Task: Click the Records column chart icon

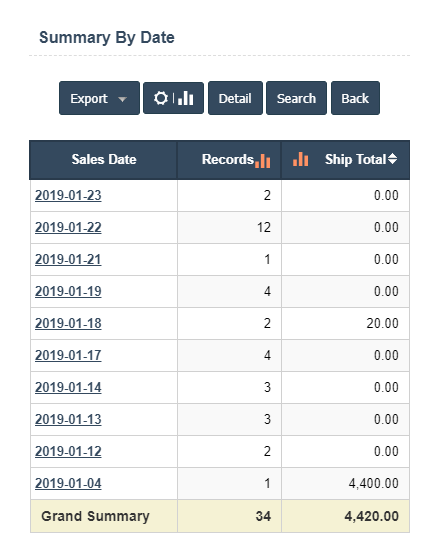Action: tap(263, 161)
